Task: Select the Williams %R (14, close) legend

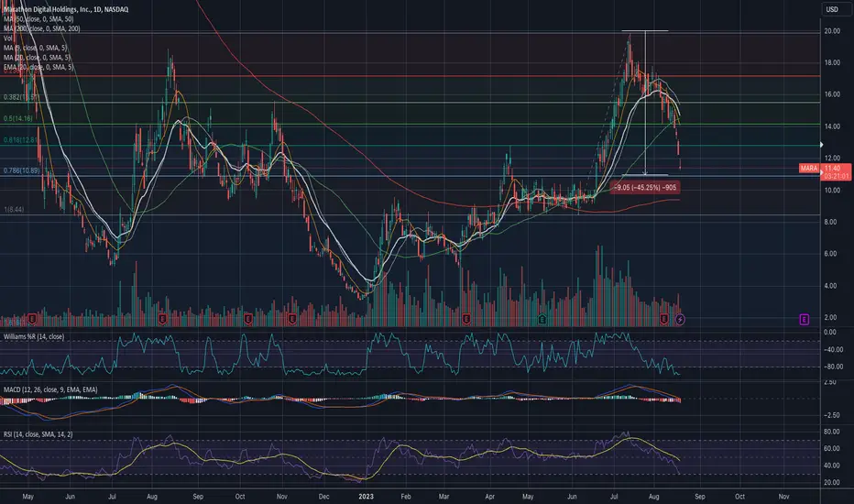Action: 34,336
